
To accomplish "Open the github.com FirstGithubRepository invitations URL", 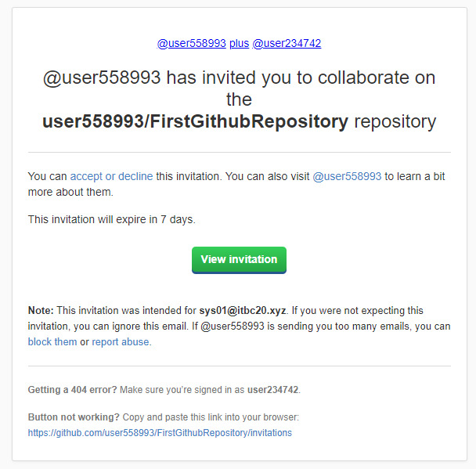I will coord(160,432).
